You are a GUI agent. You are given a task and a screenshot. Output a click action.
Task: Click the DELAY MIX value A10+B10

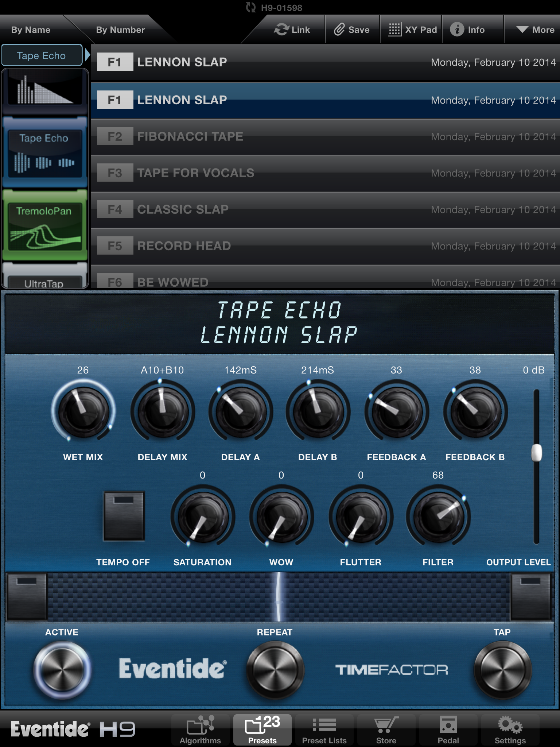(162, 370)
